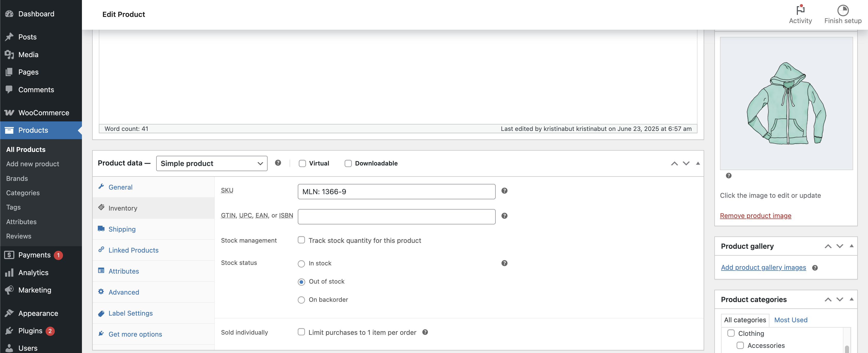Click the Users person icon
The width and height of the screenshot is (868, 353).
pos(9,348)
